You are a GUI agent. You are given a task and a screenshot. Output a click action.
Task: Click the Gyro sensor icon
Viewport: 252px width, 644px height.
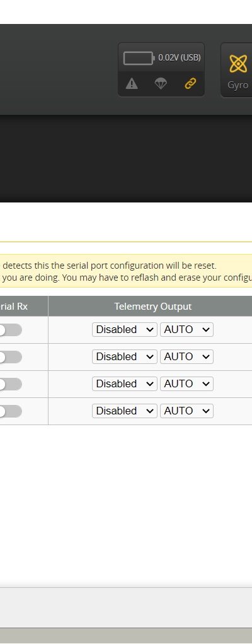coord(239,64)
